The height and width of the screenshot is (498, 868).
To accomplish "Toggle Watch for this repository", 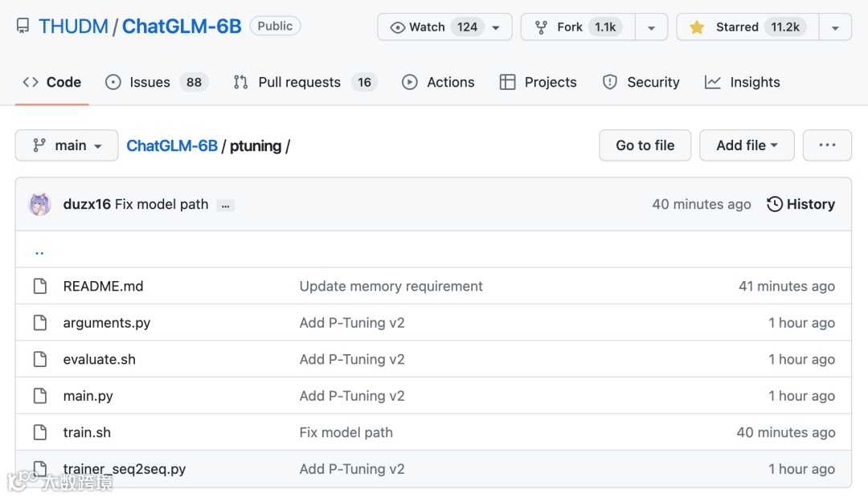I will coord(444,27).
